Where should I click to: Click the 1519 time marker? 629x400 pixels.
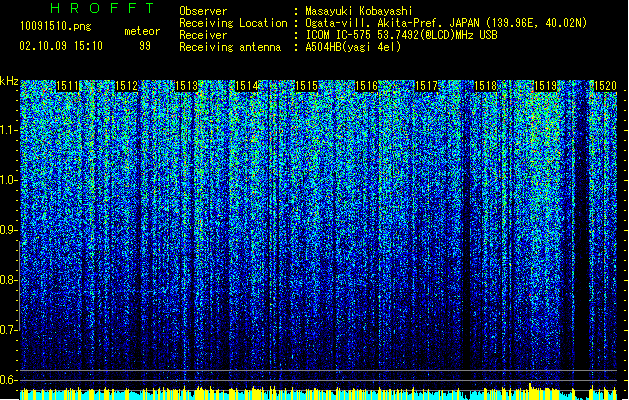(x=546, y=86)
